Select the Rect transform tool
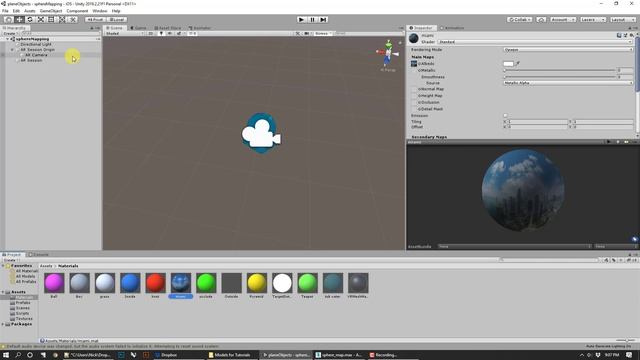Viewport: 640px width, 360px height. tap(51, 19)
